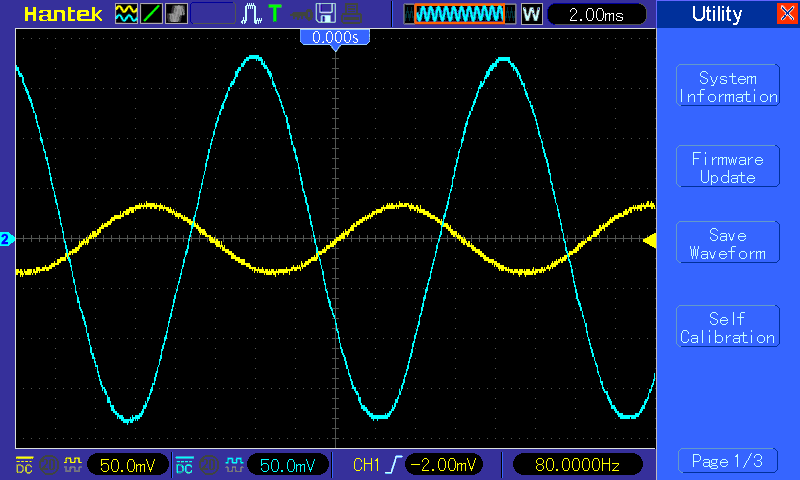The image size is (800, 480).
Task: Select Save Waveform in Utility menu
Action: [x=728, y=243]
